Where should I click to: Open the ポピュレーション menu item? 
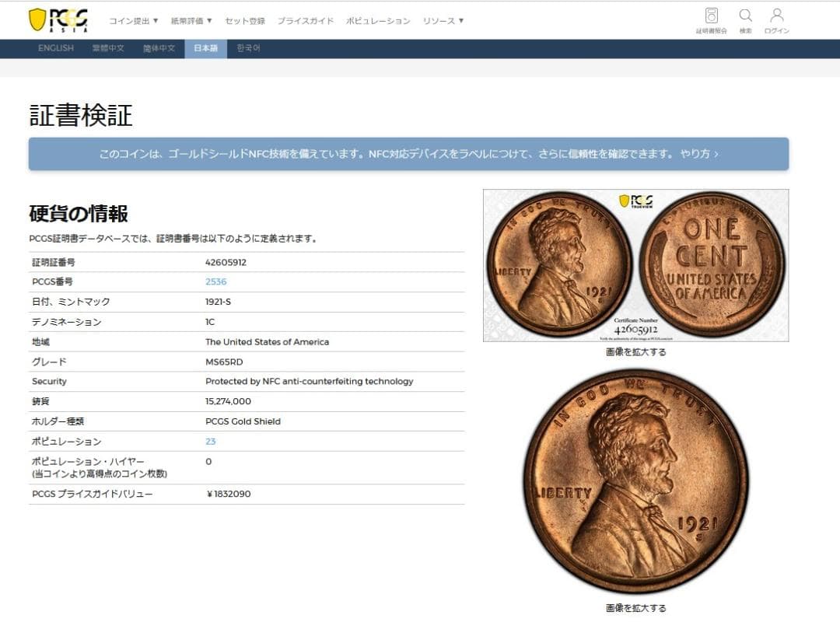[376, 21]
